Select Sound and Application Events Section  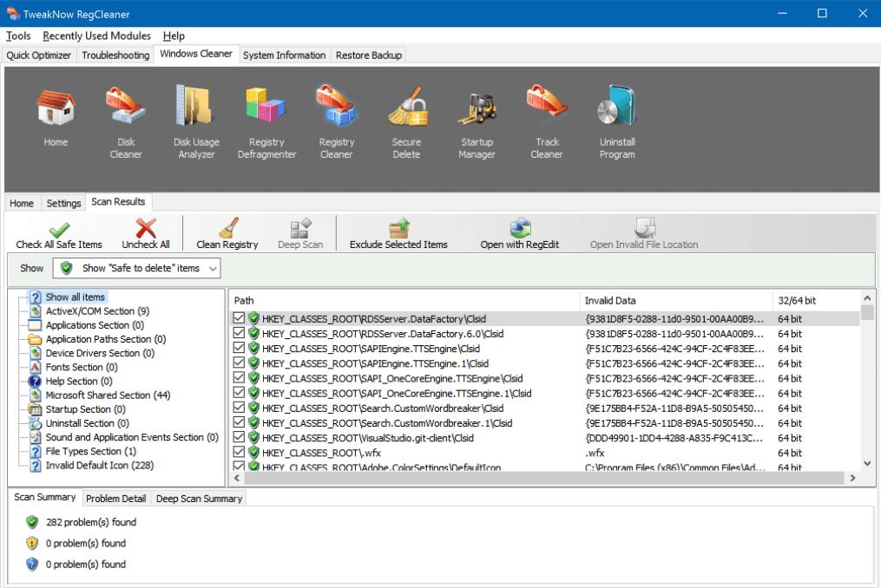tap(132, 437)
